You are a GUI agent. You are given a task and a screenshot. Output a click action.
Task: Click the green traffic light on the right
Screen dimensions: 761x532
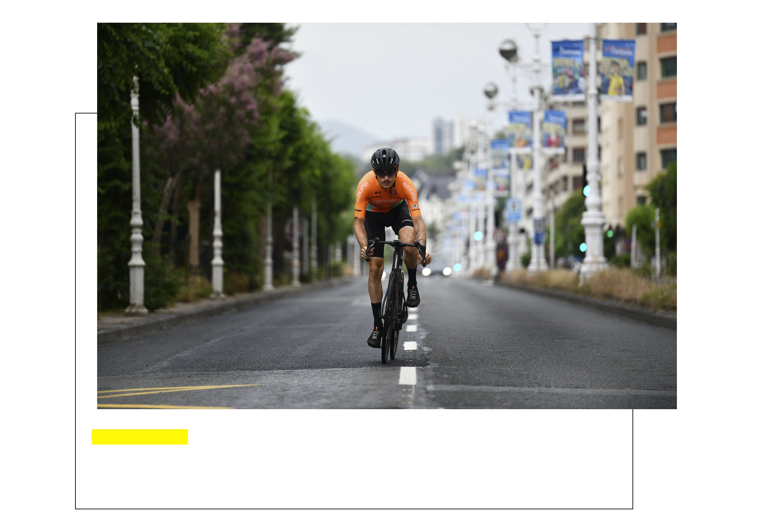[x=586, y=191]
